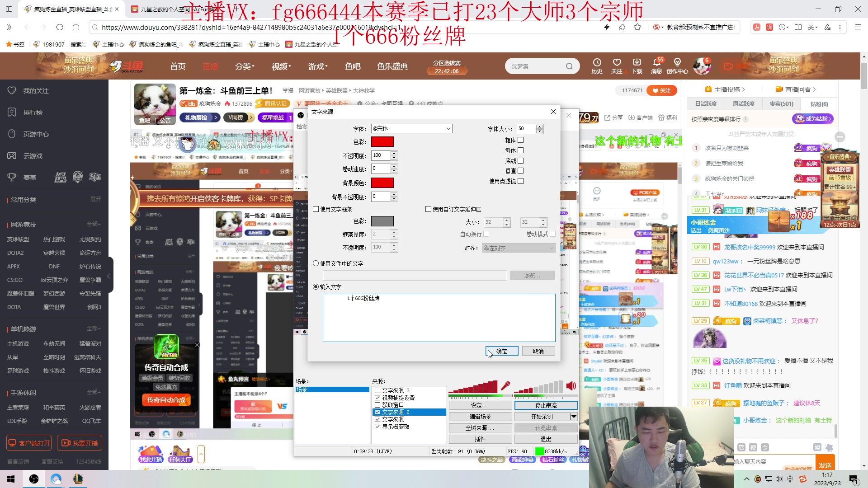The height and width of the screenshot is (488, 868).
Task: Click the microphone icon near audio meter
Action: tap(505, 386)
